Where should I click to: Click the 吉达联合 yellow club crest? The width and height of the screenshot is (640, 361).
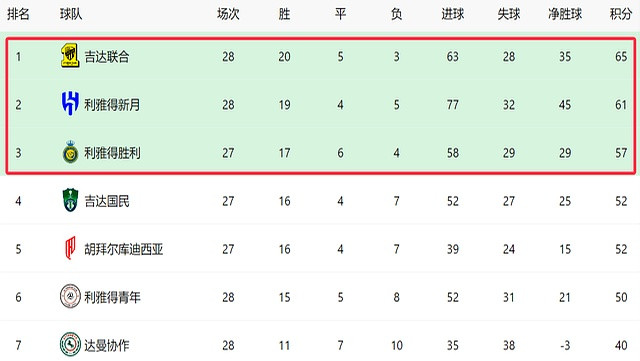[70, 56]
